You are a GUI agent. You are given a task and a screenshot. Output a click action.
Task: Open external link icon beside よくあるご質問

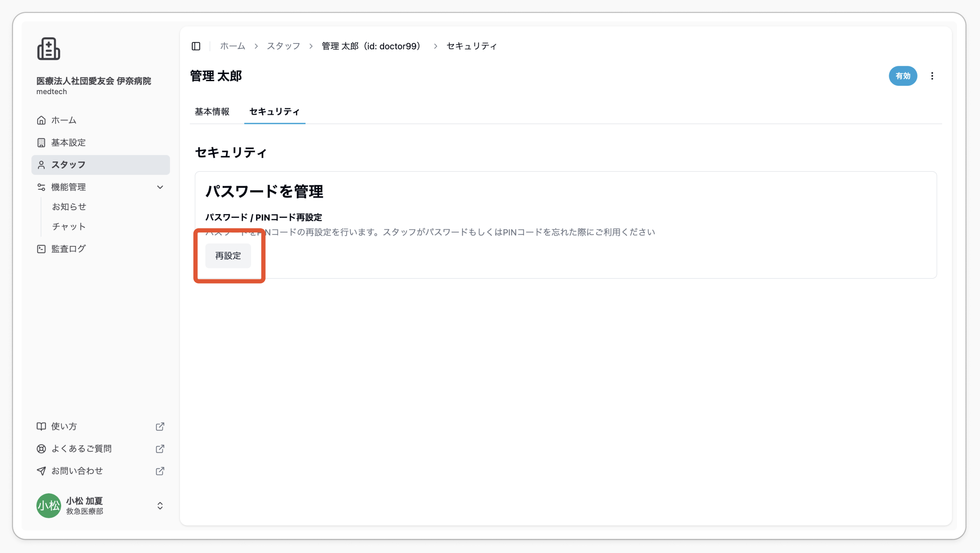[160, 448]
